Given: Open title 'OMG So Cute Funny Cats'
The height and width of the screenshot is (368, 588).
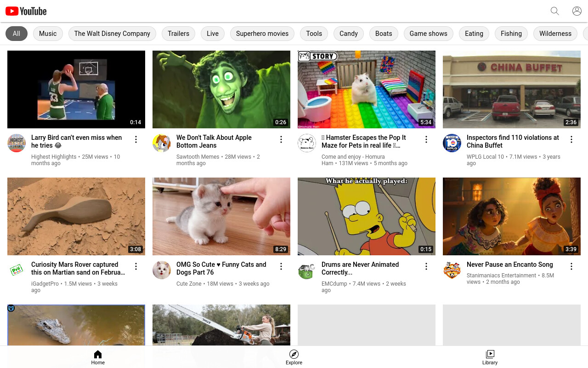Looking at the screenshot, I should [x=221, y=268].
